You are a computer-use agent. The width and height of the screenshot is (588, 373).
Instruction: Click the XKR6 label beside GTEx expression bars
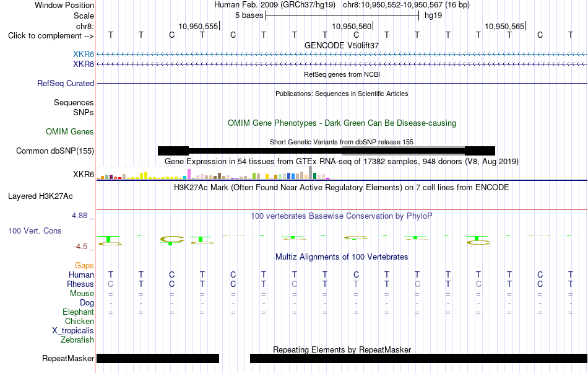coord(84,175)
